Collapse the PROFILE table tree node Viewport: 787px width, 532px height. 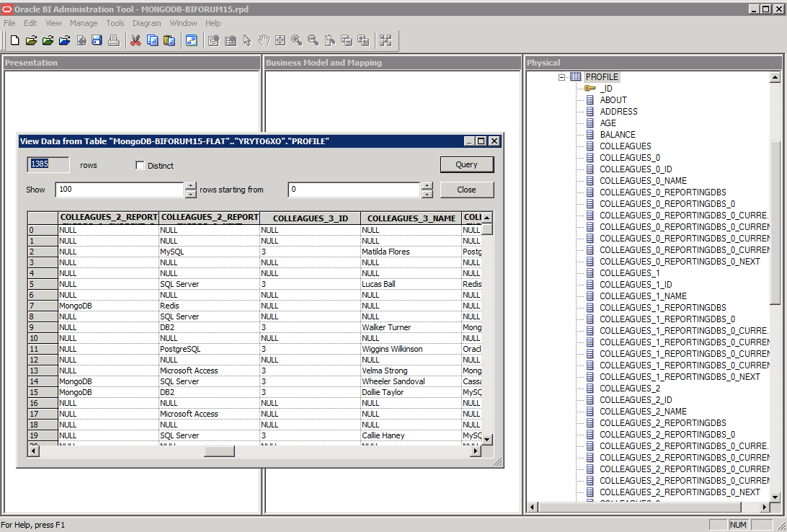562,77
